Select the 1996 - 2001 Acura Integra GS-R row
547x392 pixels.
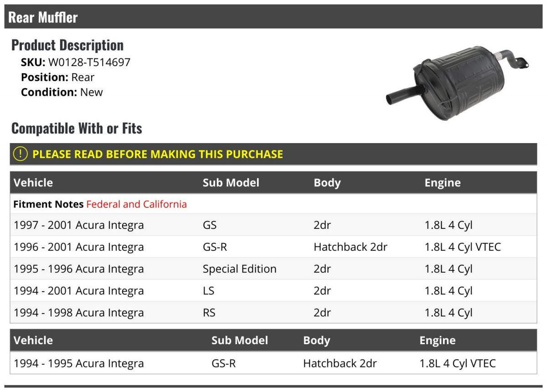(273, 247)
